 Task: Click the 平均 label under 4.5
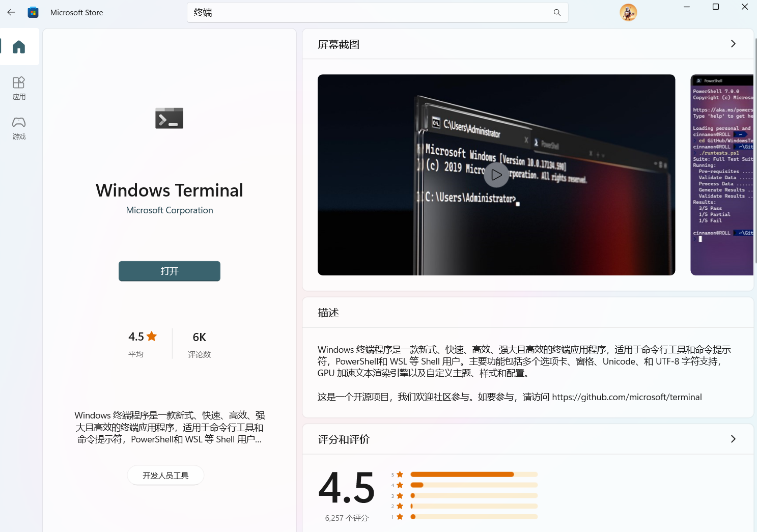point(136,354)
